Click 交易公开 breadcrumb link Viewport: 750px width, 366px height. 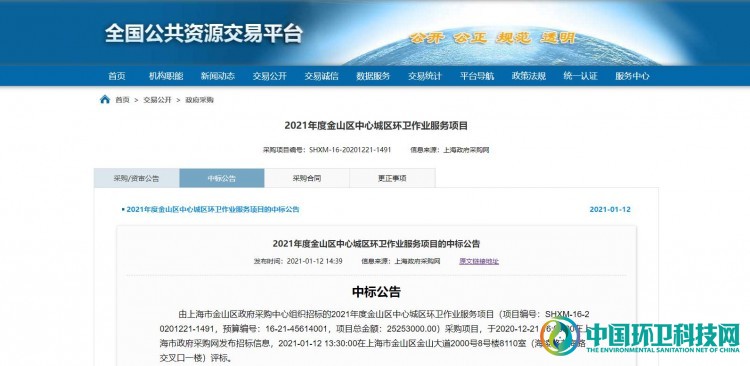coord(157,100)
